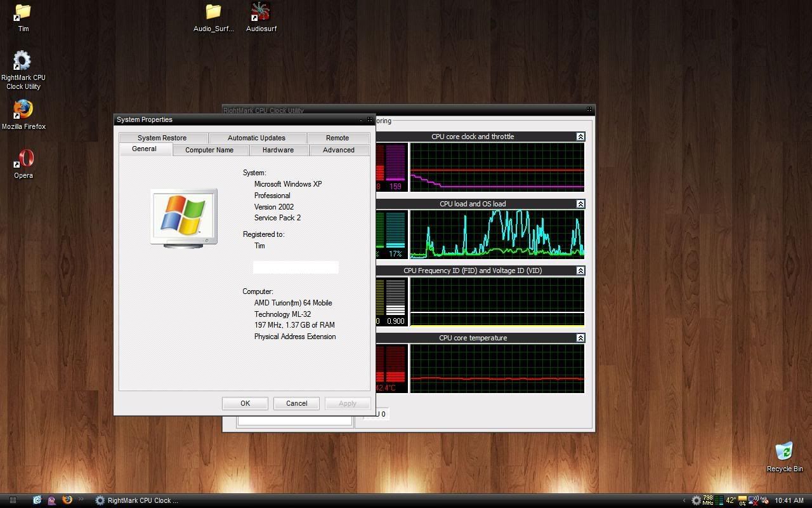Confirm System Properties with OK
This screenshot has height=508, width=812.
[x=245, y=403]
